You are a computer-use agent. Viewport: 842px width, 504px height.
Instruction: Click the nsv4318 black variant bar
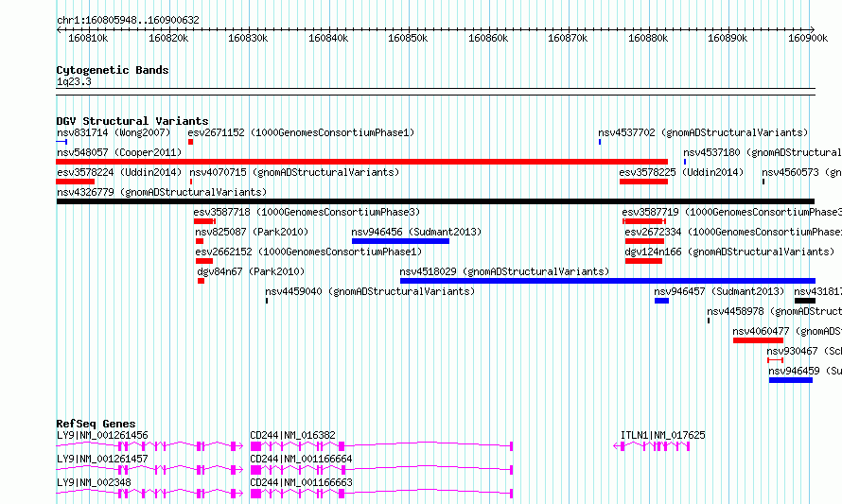[x=805, y=301]
